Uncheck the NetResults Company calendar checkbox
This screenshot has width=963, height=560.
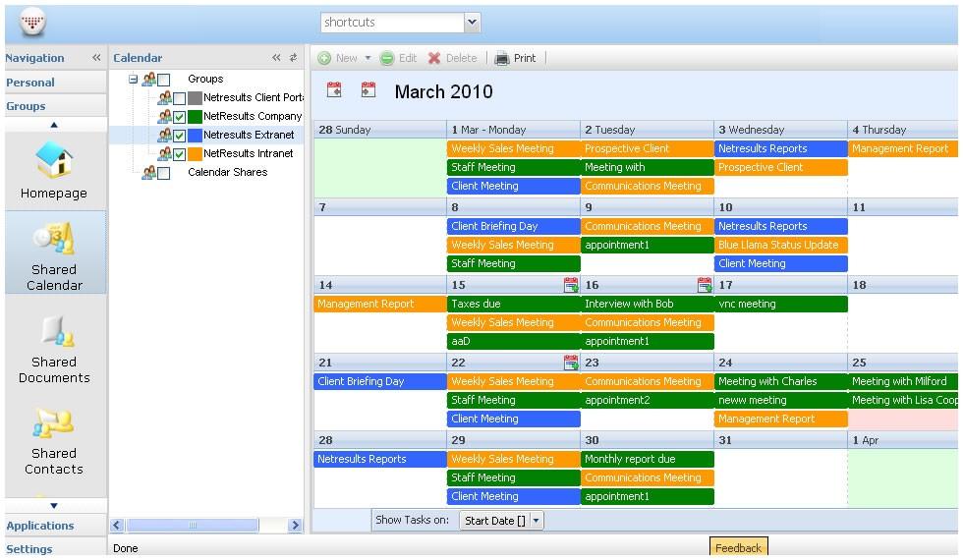179,117
